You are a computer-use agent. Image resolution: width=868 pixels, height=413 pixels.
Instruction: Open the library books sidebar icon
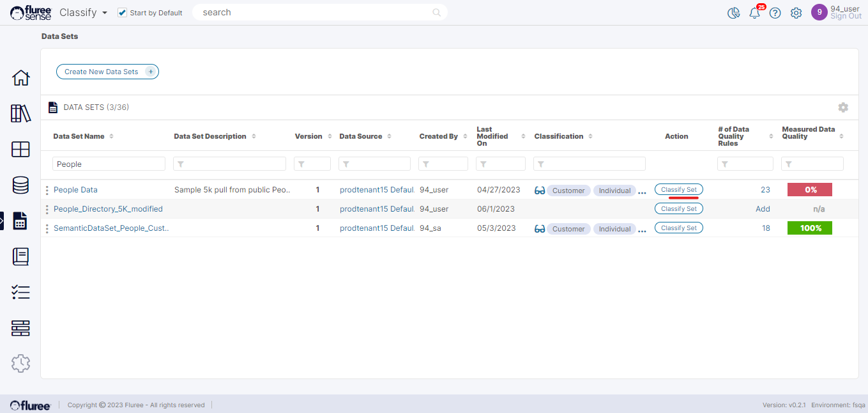(x=20, y=114)
